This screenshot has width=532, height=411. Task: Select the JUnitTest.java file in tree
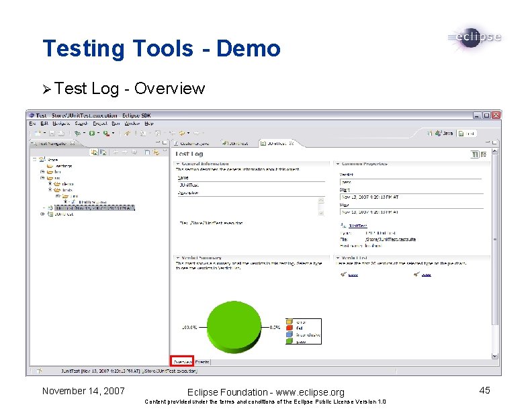[x=89, y=201]
